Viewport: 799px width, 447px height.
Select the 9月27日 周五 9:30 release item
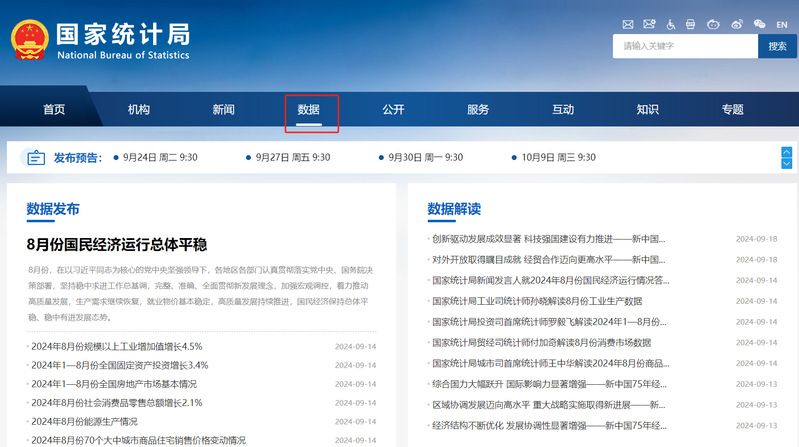pos(292,157)
